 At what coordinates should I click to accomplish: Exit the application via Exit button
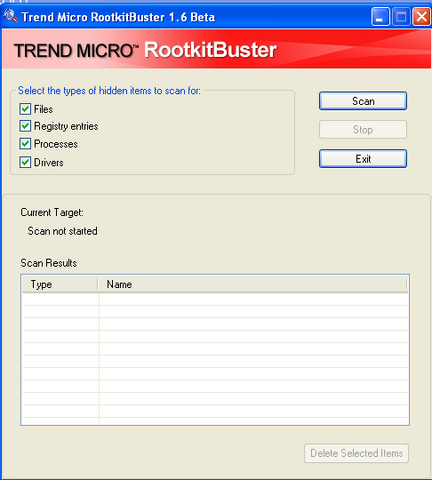point(363,159)
